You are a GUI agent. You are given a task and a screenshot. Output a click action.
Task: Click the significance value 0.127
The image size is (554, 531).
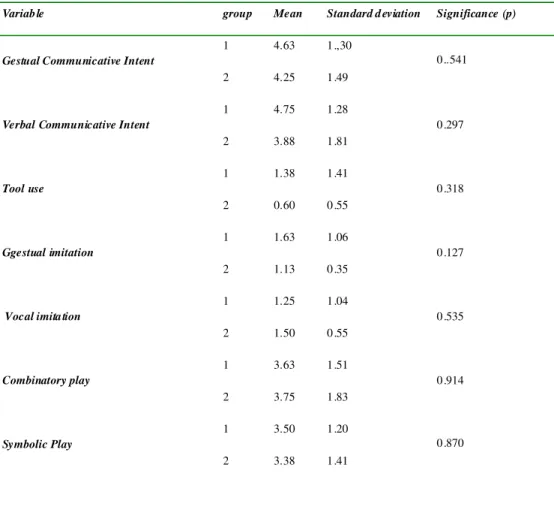(450, 253)
